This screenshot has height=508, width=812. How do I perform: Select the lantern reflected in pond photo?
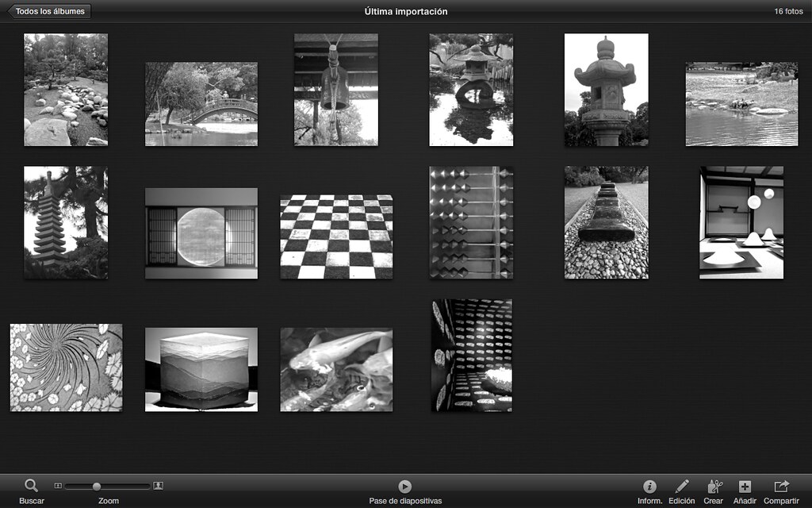[x=471, y=90]
